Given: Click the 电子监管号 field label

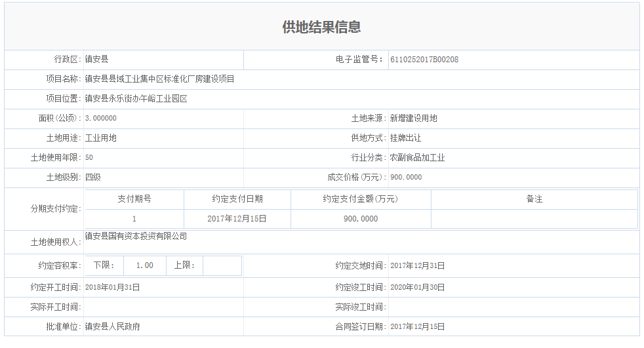Looking at the screenshot, I should (x=359, y=60).
